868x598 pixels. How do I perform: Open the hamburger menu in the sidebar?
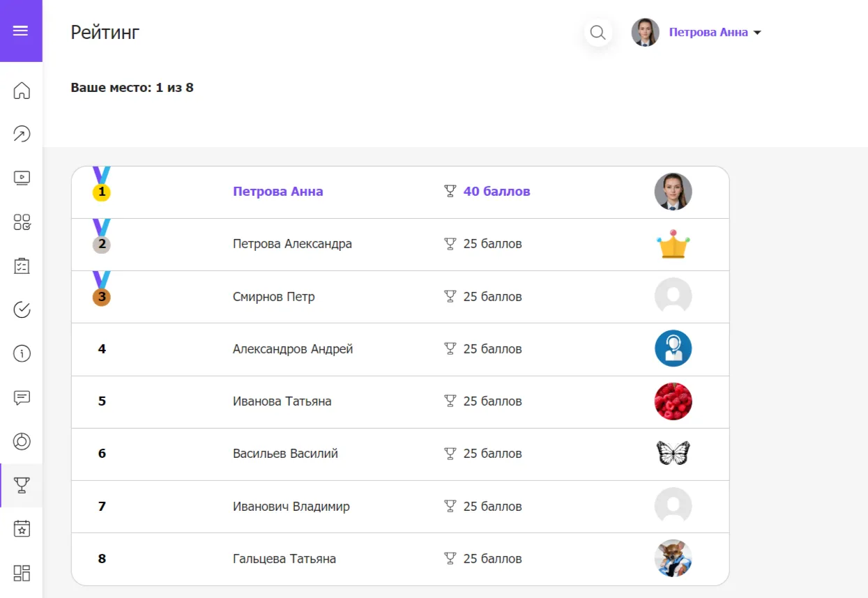point(21,31)
